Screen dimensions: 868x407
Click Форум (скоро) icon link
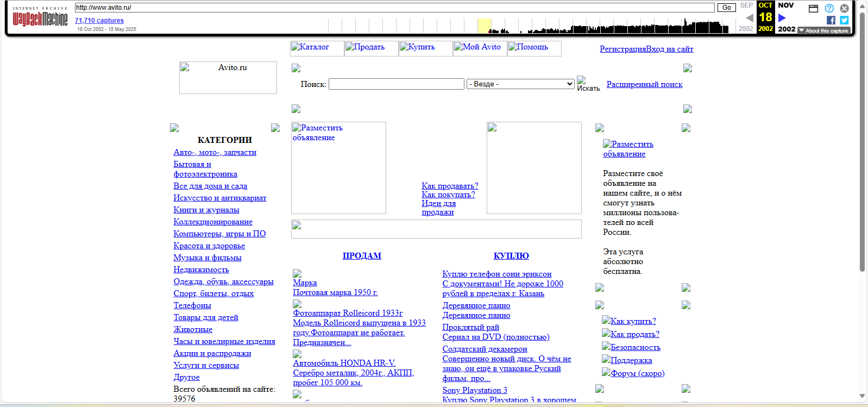coord(633,373)
